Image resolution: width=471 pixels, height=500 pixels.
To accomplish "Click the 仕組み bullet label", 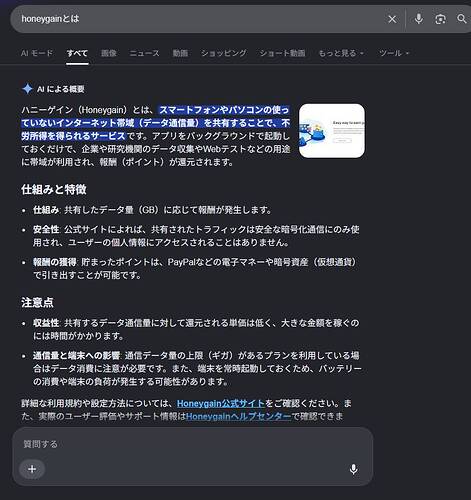I will point(46,210).
